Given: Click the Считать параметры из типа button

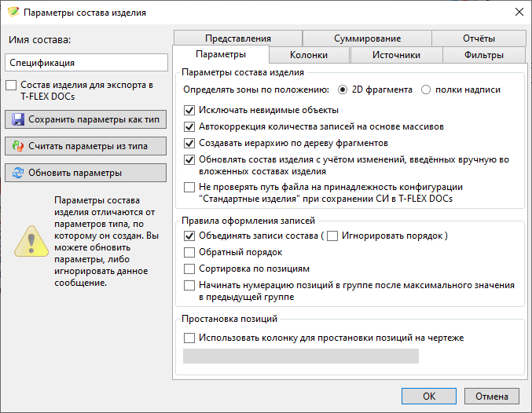Looking at the screenshot, I should pos(86,146).
